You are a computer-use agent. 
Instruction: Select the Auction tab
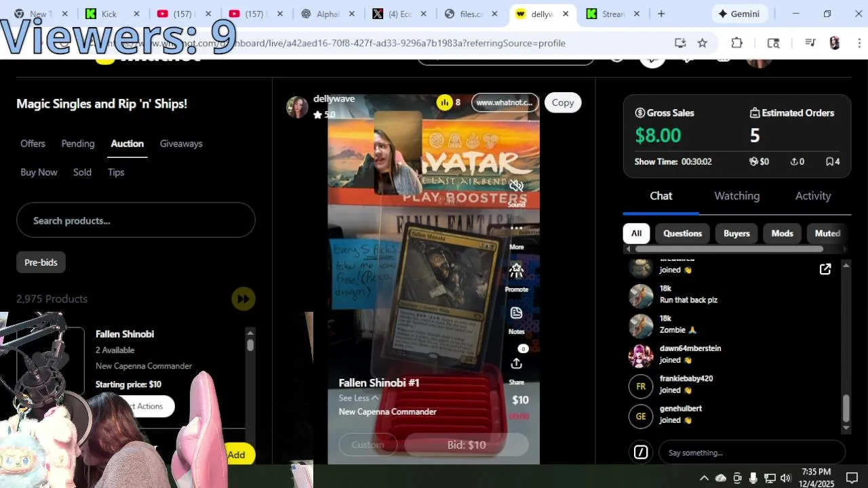click(127, 144)
